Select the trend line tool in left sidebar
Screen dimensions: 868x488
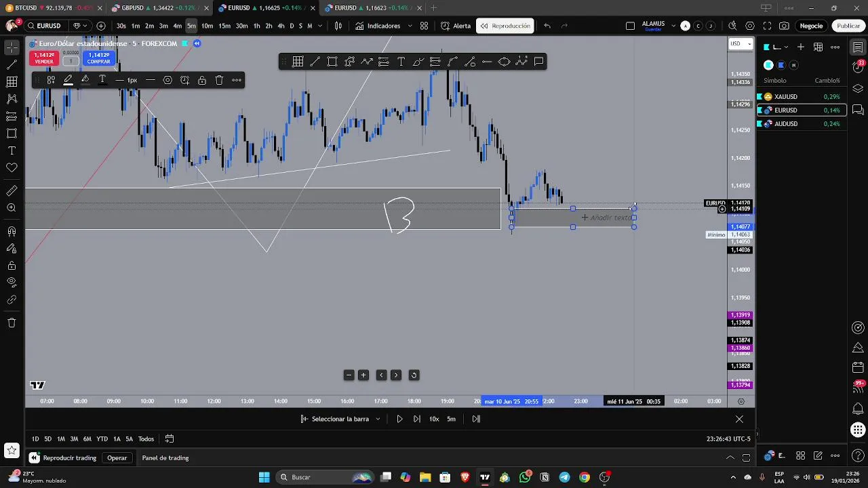[x=12, y=65]
